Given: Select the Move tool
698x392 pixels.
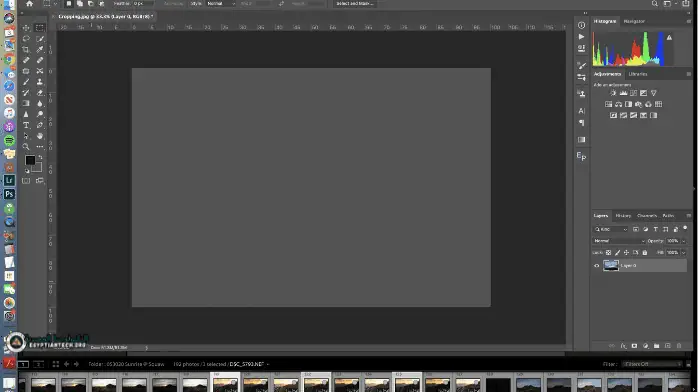Looking at the screenshot, I should tap(26, 28).
